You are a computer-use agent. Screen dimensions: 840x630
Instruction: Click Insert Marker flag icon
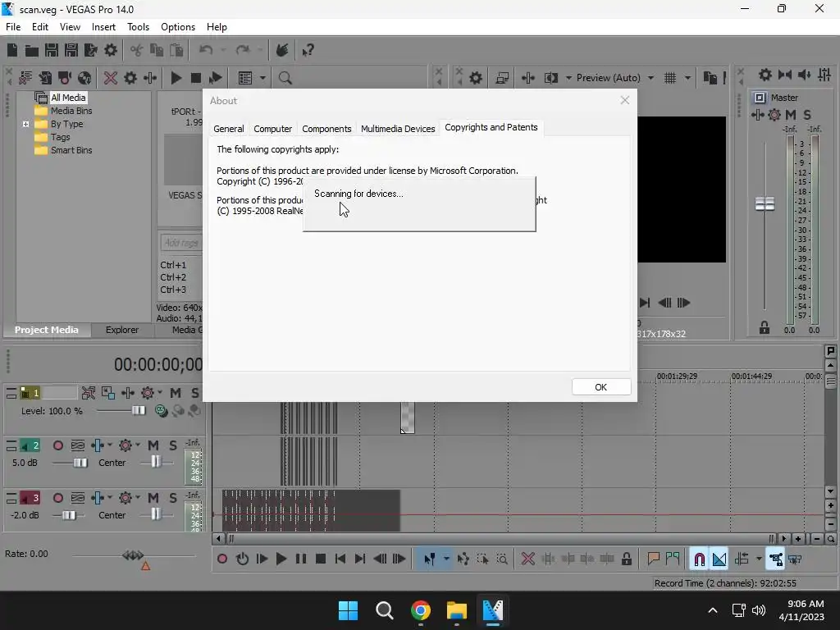653,559
